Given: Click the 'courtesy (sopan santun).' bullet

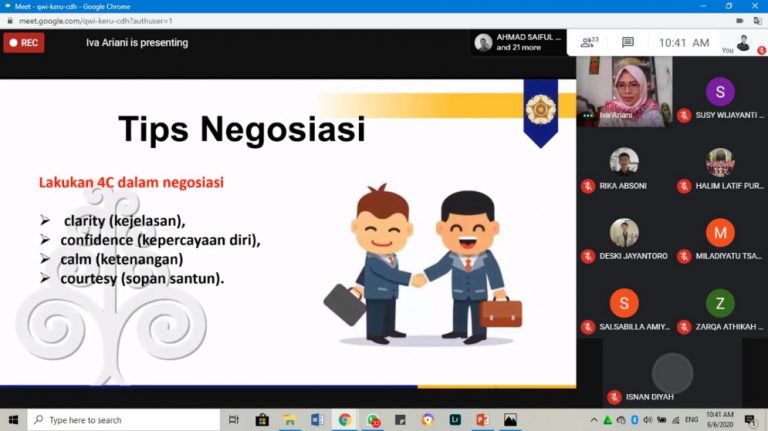Looking at the screenshot, I should click(142, 278).
